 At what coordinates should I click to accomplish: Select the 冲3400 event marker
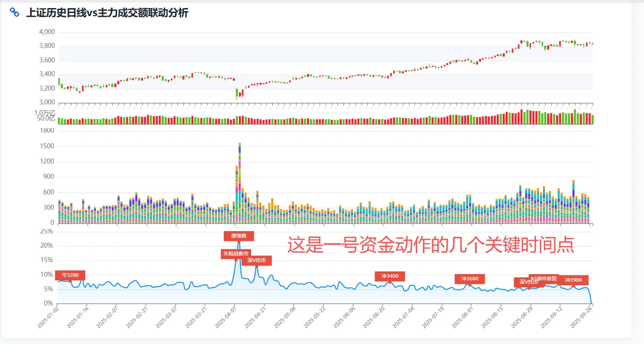point(389,276)
